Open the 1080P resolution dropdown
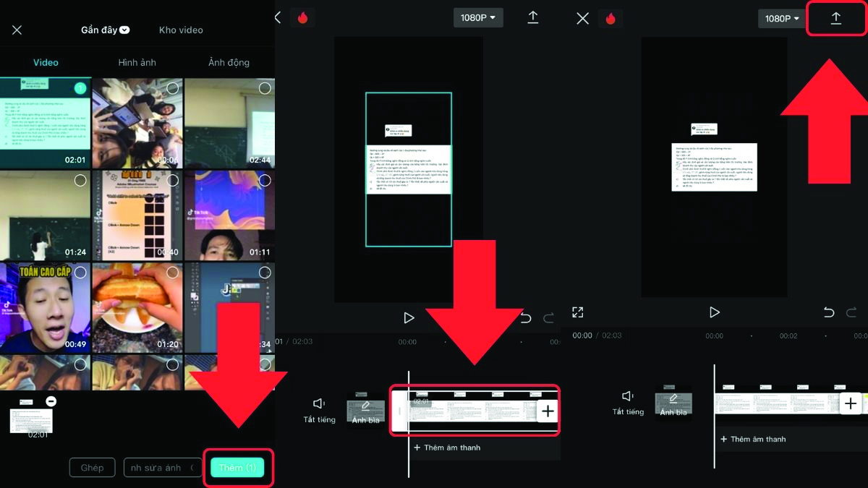The width and height of the screenshot is (868, 488). pos(477,17)
